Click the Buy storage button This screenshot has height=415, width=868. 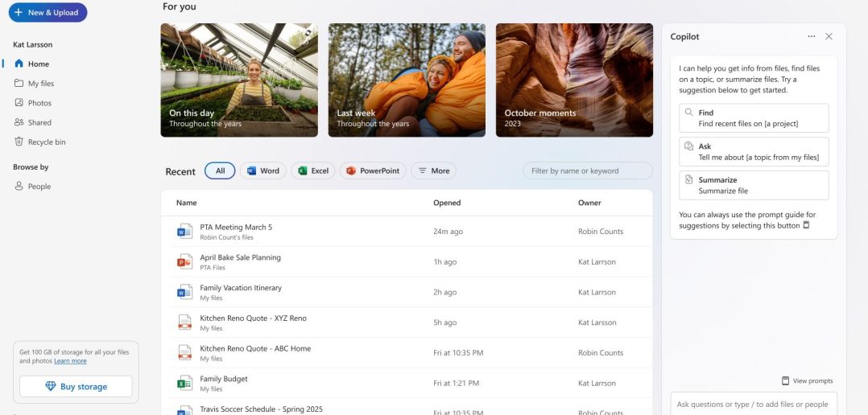76,386
